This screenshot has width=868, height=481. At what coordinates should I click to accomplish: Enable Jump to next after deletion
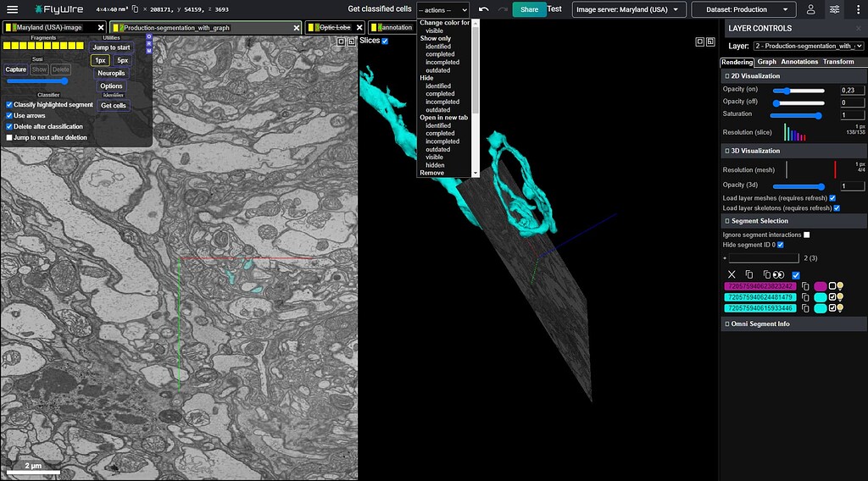point(10,137)
